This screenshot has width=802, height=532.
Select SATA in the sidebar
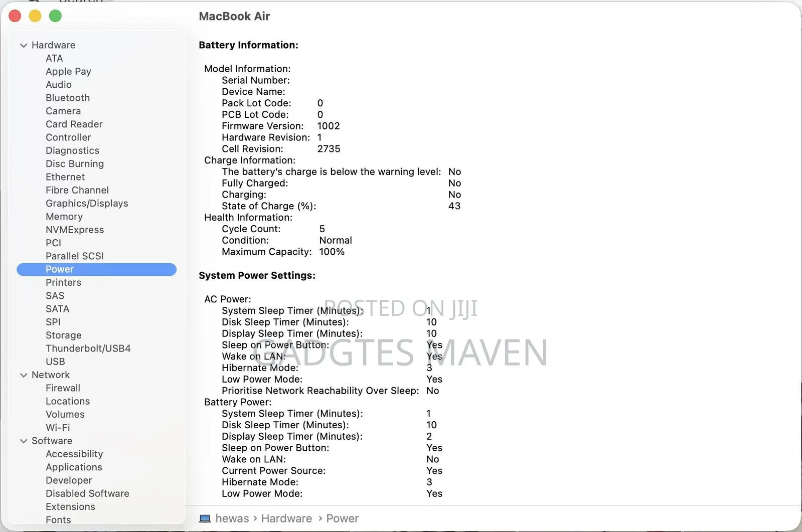click(x=57, y=309)
